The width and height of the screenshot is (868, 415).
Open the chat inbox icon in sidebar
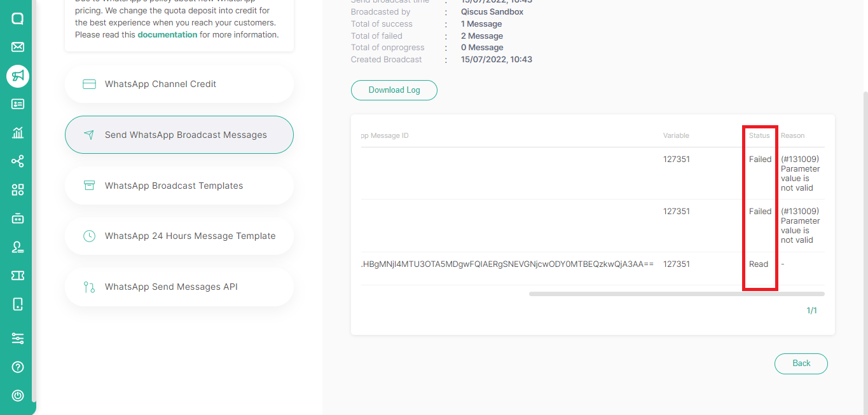click(17, 18)
